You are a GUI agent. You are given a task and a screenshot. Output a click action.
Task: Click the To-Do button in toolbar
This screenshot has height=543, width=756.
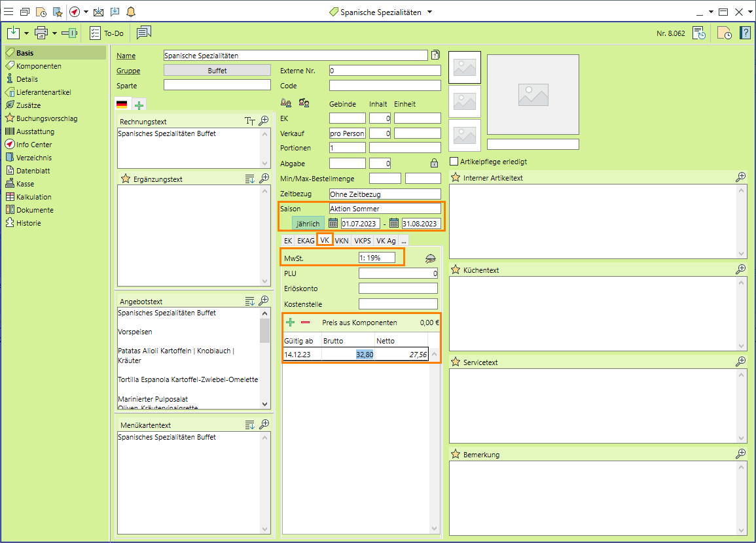[107, 33]
